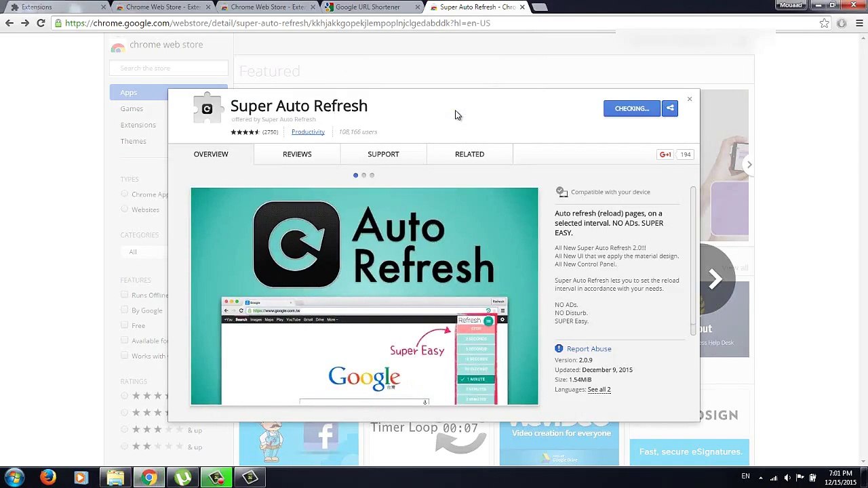Click the browser address bar URL
The image size is (868, 488).
(277, 23)
